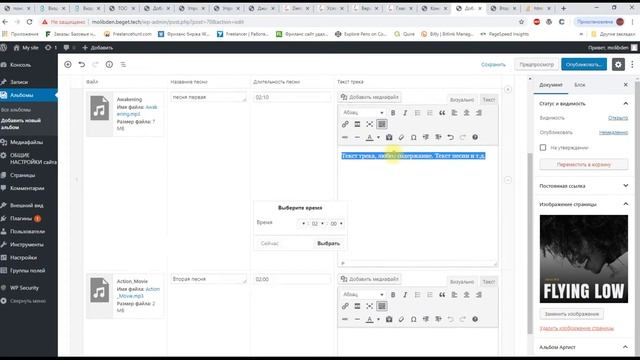
Task: Switch second editor to Text tab
Action: [x=488, y=282]
